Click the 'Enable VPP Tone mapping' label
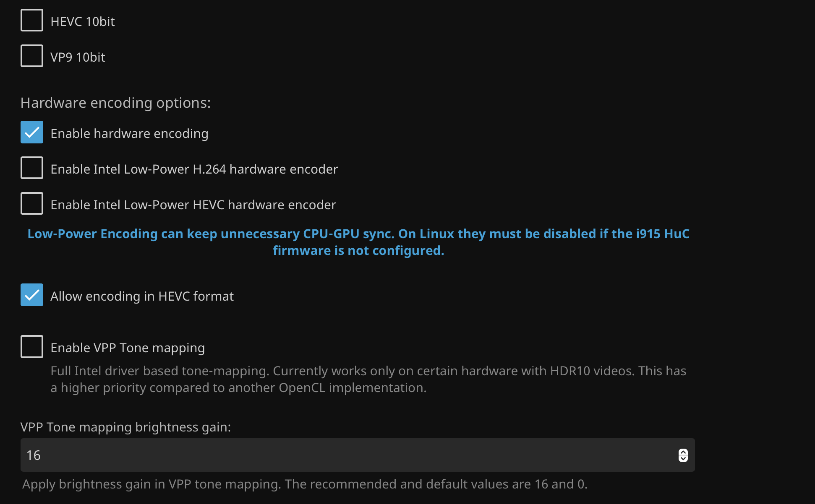The width and height of the screenshot is (815, 504). point(128,348)
